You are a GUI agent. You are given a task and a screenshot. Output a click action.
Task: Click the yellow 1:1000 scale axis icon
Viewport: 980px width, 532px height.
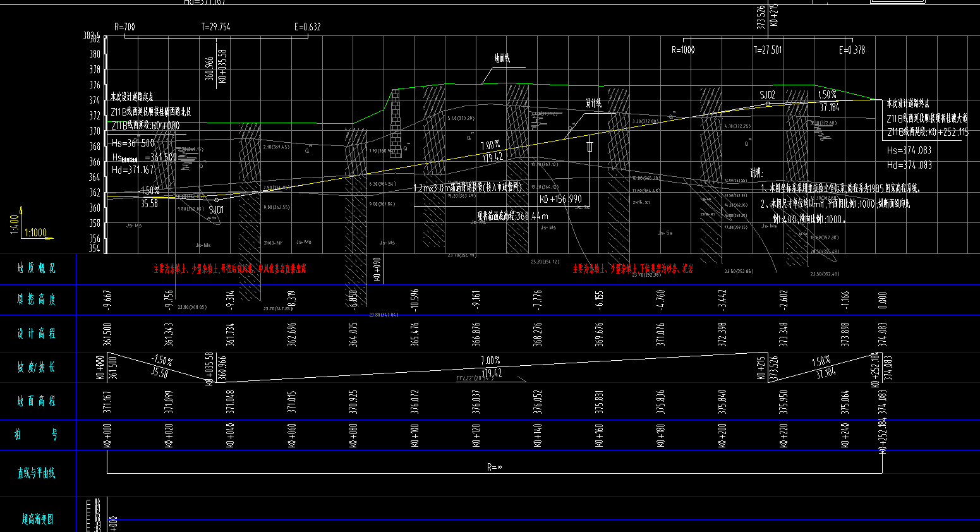pyautogui.click(x=35, y=232)
